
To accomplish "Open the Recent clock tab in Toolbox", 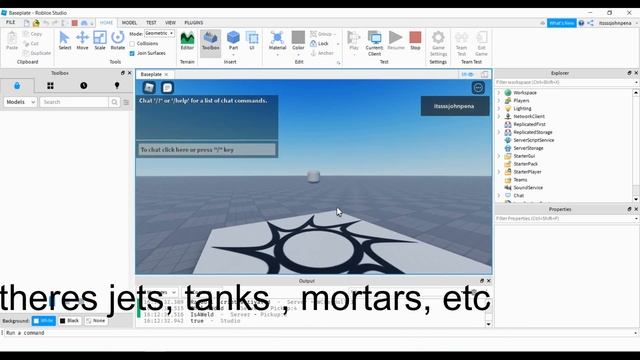I will pos(84,86).
